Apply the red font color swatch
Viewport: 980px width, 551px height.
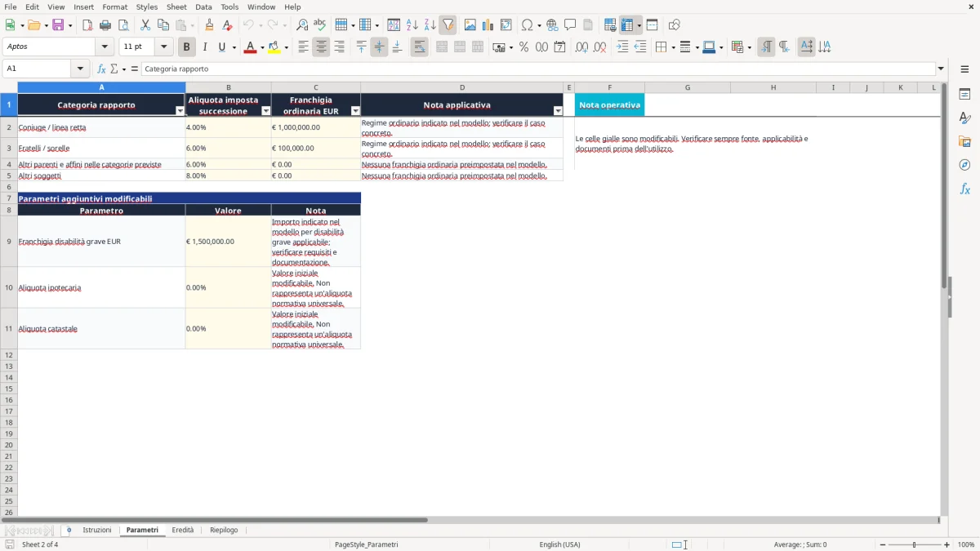[x=249, y=47]
